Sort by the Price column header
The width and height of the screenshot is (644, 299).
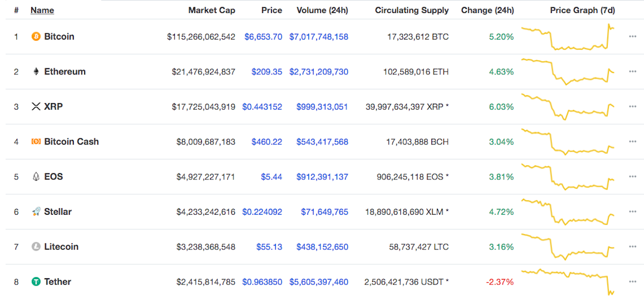[x=271, y=10]
